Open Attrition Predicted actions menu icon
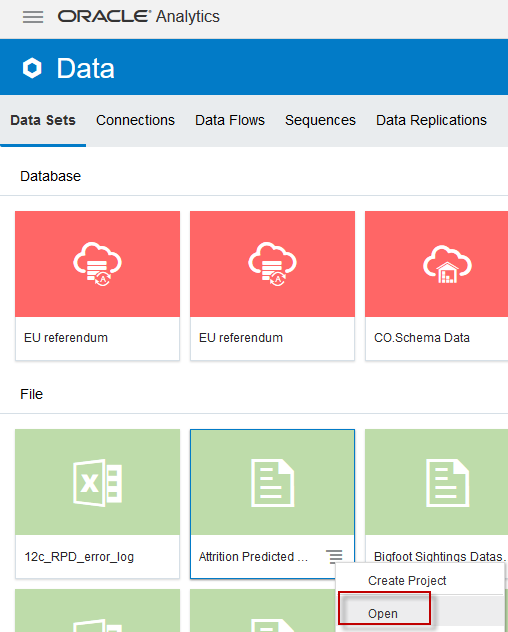Image resolution: width=508 pixels, height=632 pixels. click(x=334, y=557)
